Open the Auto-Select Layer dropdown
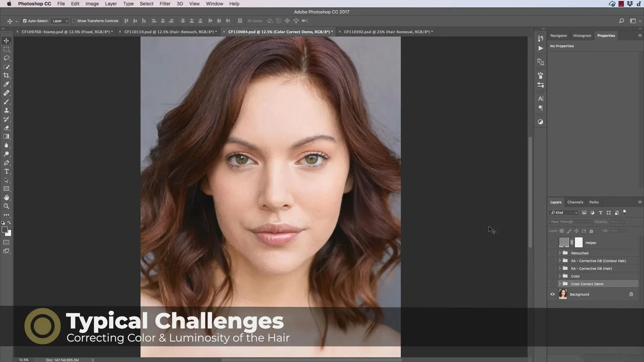 (60, 21)
